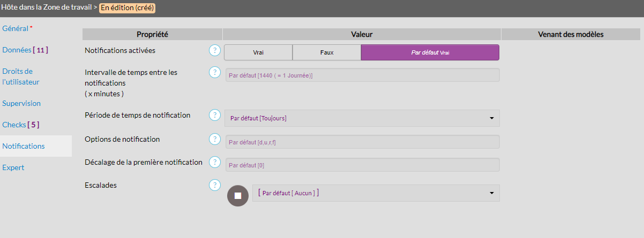Expand the Escalades dropdown list
The image size is (644, 238).
tap(375, 193)
